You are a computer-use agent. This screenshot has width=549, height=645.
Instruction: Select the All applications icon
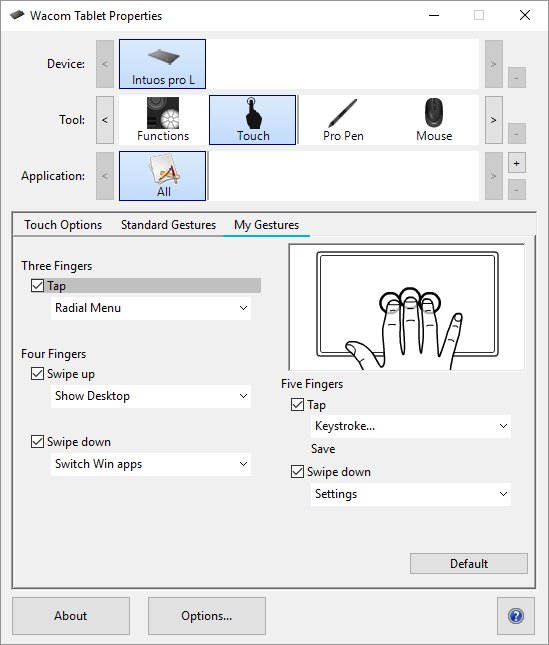(x=162, y=176)
